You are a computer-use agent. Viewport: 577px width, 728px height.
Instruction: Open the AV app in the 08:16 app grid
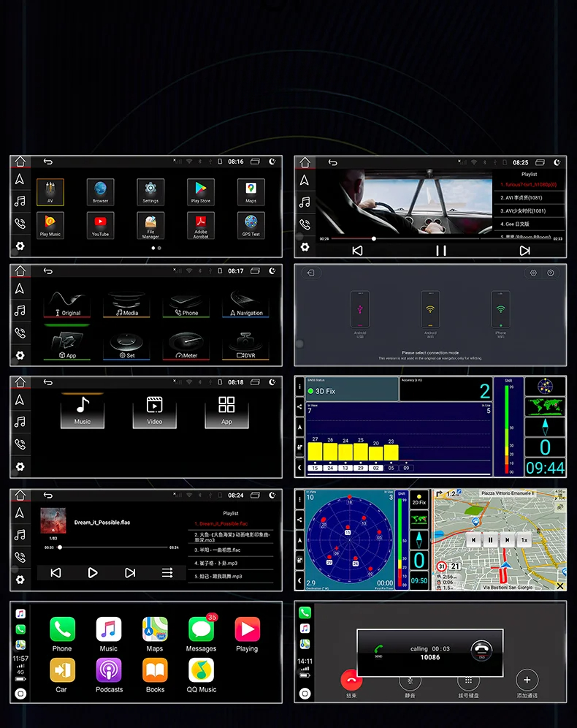50,192
